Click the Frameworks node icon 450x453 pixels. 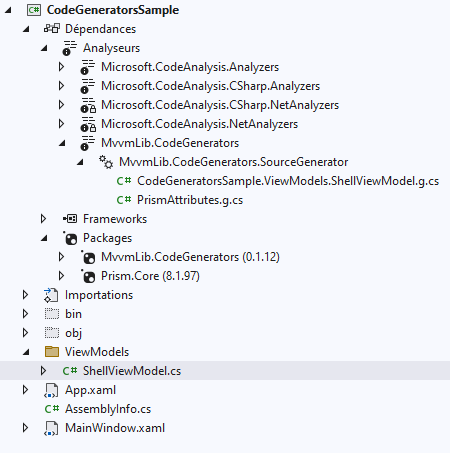[70, 219]
